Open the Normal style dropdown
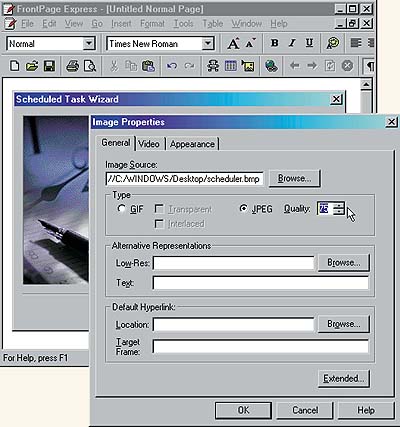The height and width of the screenshot is (427, 400). click(x=89, y=44)
